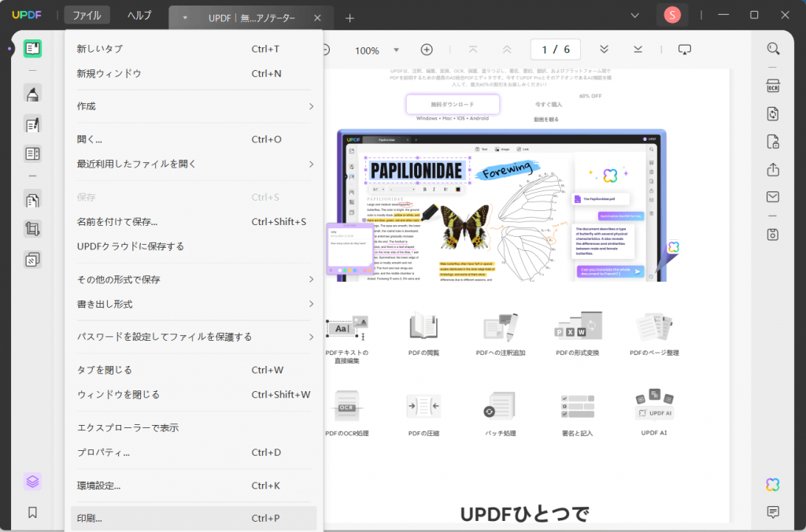
Task: Open the Protect with password lock icon
Action: click(773, 142)
